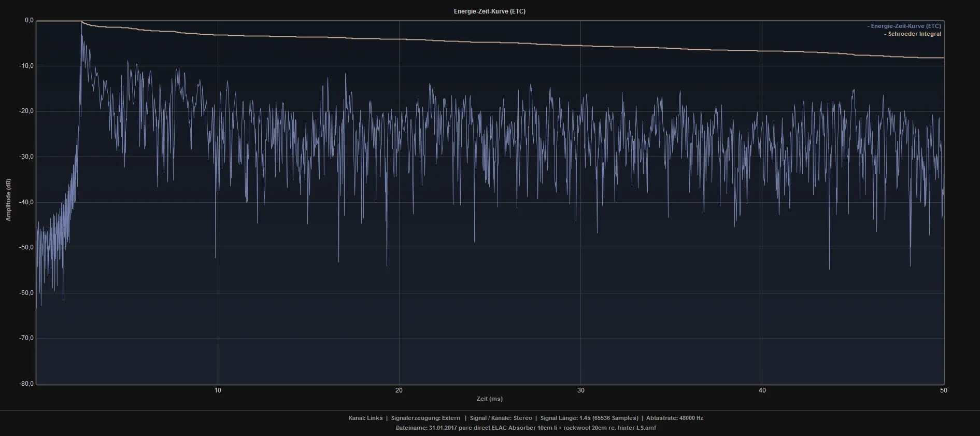Click the -50,0 amplitude tick label
980x436 pixels.
pyautogui.click(x=26, y=247)
